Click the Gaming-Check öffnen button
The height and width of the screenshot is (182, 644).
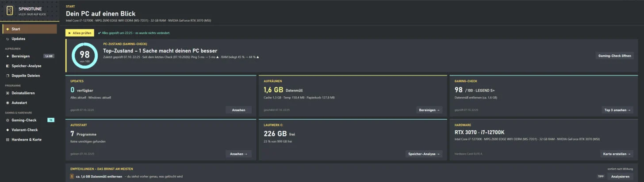[x=614, y=56]
